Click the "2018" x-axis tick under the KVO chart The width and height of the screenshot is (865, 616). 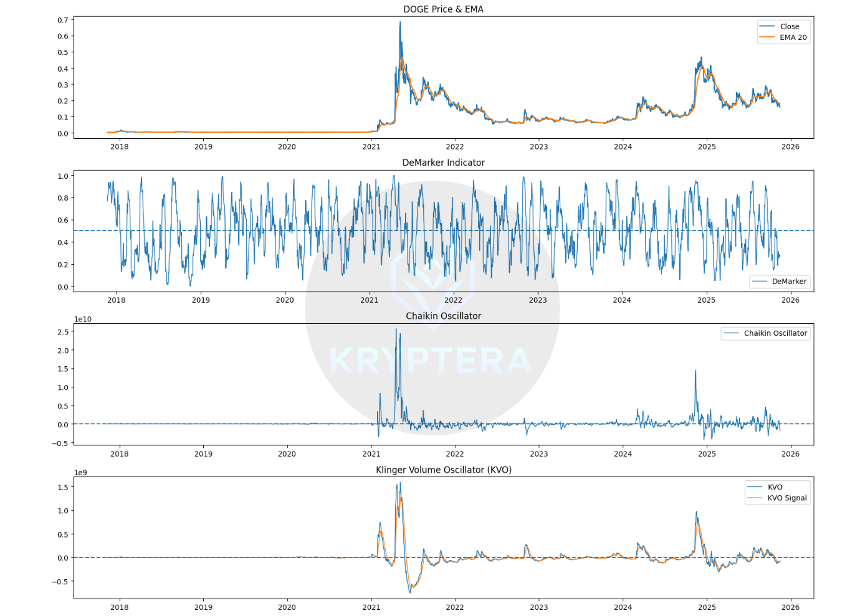tap(119, 607)
